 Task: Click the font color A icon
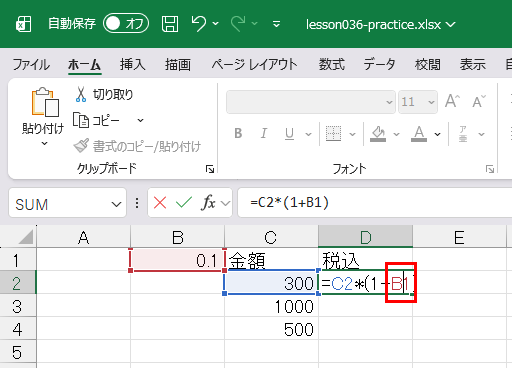419,134
